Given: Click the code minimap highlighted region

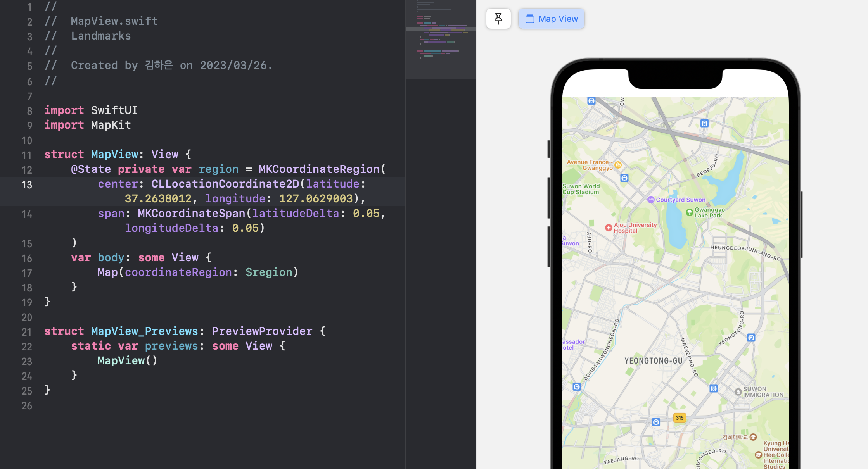Looking at the screenshot, I should point(441,29).
